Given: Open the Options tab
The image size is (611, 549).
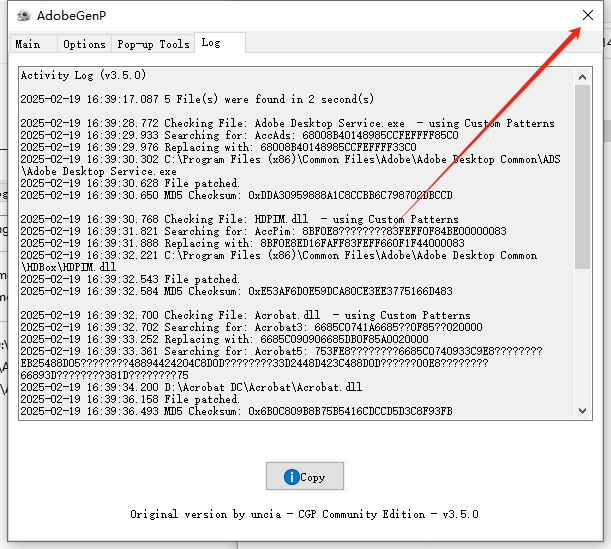Looking at the screenshot, I should pyautogui.click(x=85, y=44).
